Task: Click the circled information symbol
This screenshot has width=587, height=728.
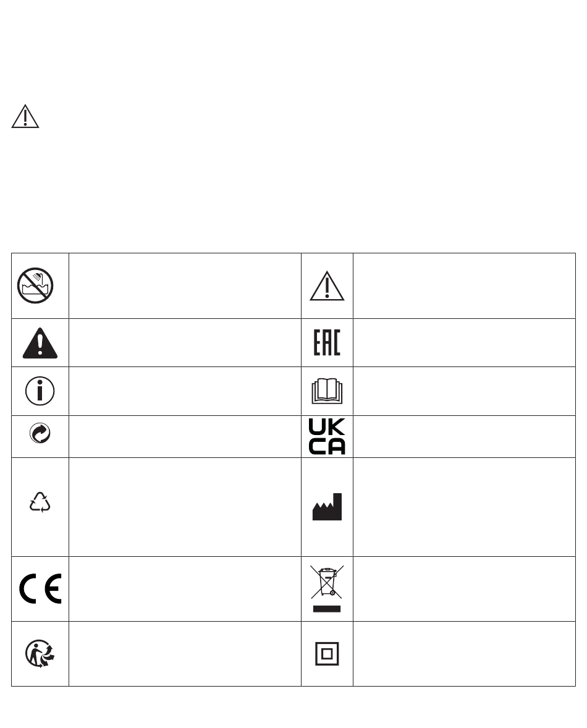Action: click(x=40, y=391)
